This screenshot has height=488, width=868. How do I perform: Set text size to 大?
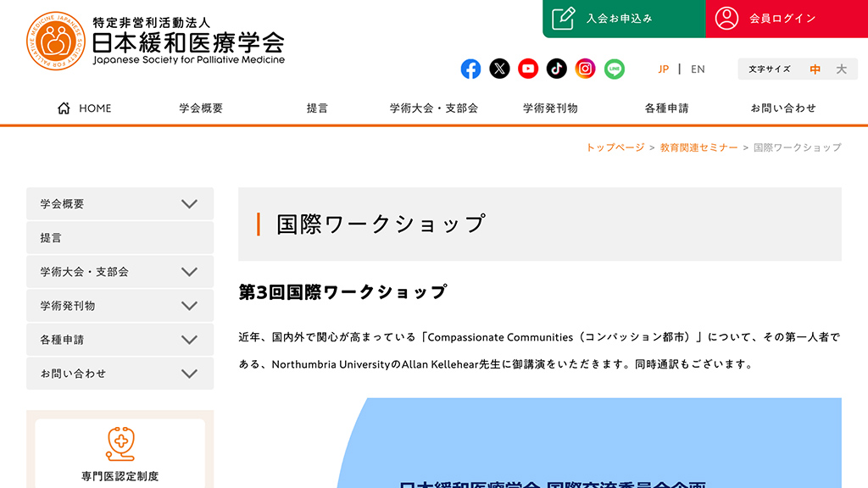click(841, 69)
